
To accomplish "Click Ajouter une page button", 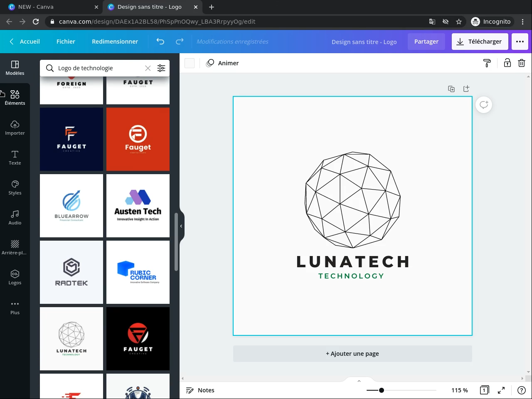I will click(352, 354).
